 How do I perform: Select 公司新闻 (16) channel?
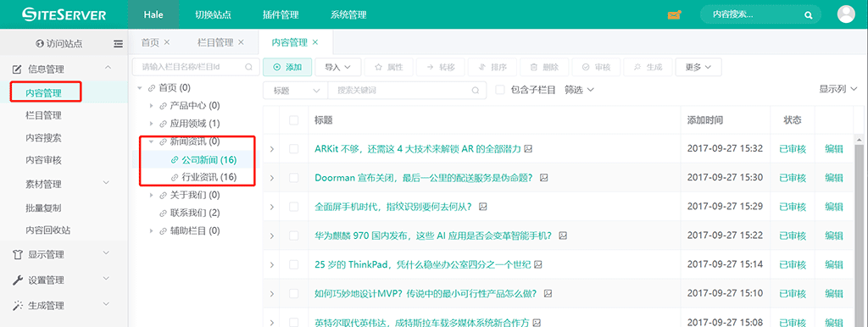pyautogui.click(x=209, y=160)
